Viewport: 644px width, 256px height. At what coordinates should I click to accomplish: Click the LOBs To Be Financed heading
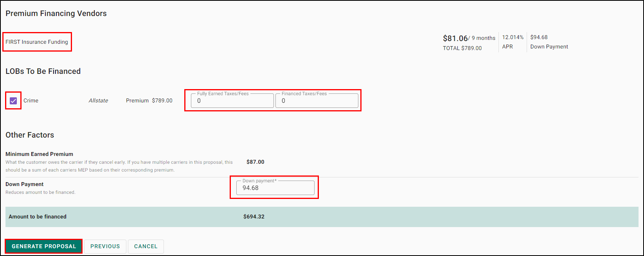tap(43, 71)
